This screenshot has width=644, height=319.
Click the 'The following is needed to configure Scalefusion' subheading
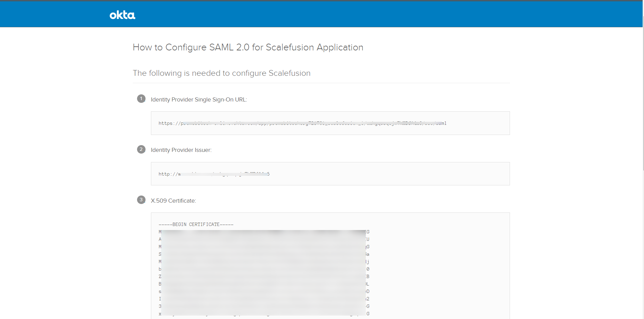[221, 73]
